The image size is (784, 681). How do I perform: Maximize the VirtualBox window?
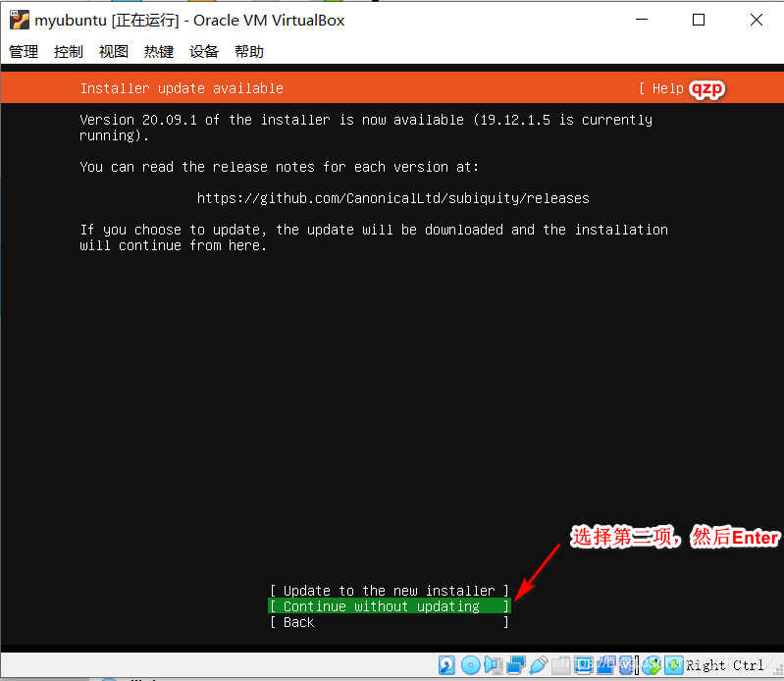click(699, 20)
